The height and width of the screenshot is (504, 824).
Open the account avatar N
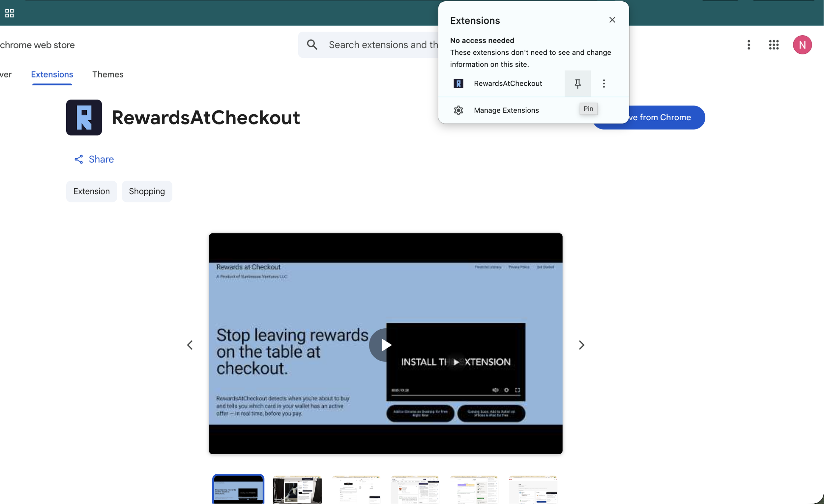(802, 44)
